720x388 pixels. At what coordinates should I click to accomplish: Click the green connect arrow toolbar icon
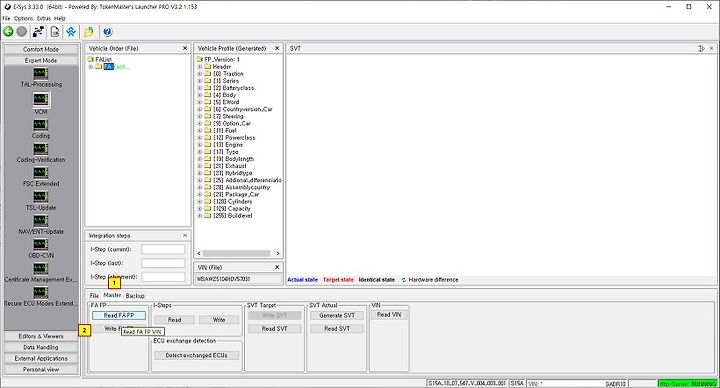pos(8,31)
